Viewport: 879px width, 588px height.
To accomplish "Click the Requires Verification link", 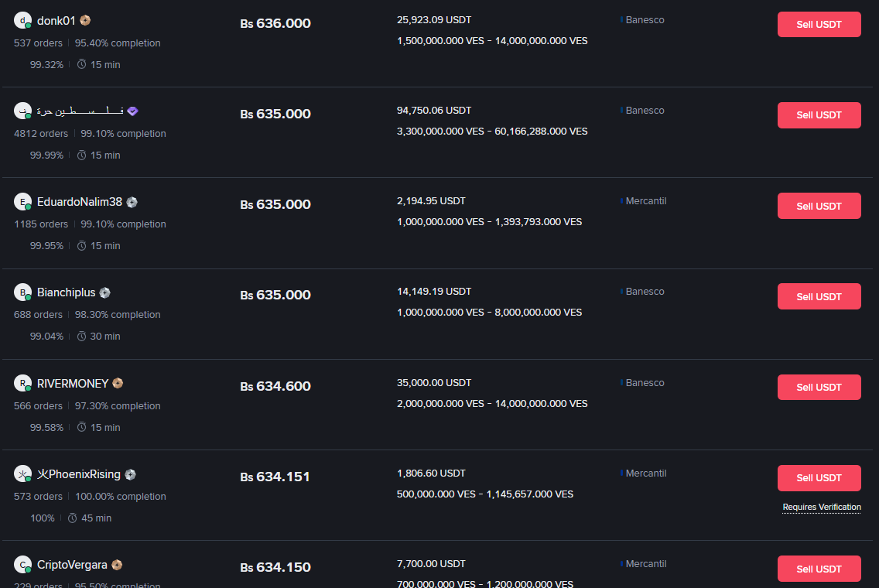I will pos(822,508).
